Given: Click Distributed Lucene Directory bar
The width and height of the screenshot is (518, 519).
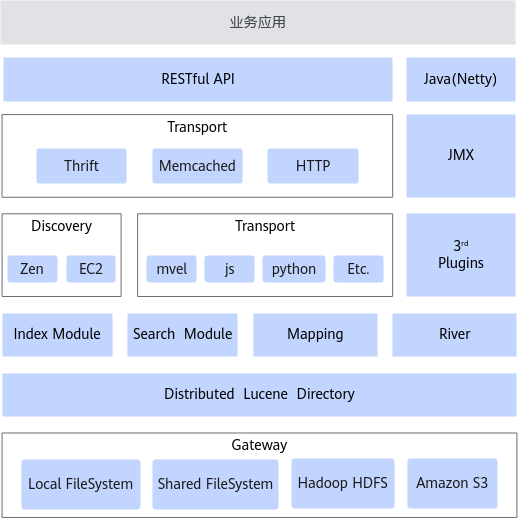Looking at the screenshot, I should point(259,395).
